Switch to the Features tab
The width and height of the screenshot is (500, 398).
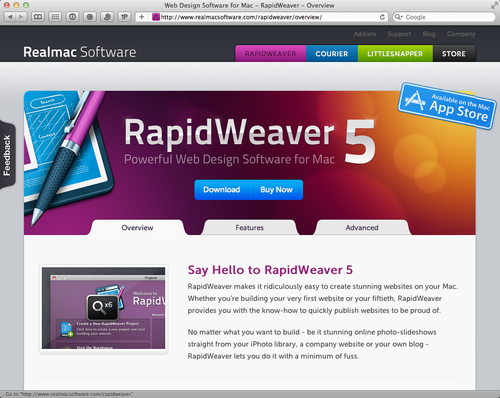point(250,228)
